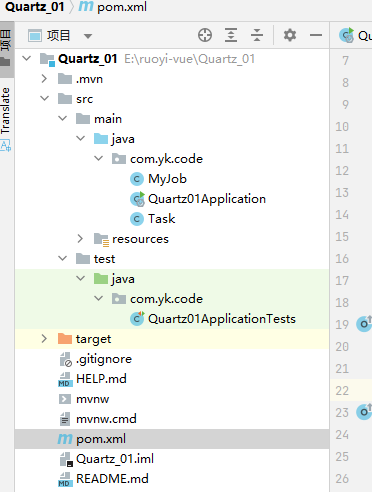Expand the resources folder
Viewport: 372px width, 492px height.
click(x=80, y=239)
